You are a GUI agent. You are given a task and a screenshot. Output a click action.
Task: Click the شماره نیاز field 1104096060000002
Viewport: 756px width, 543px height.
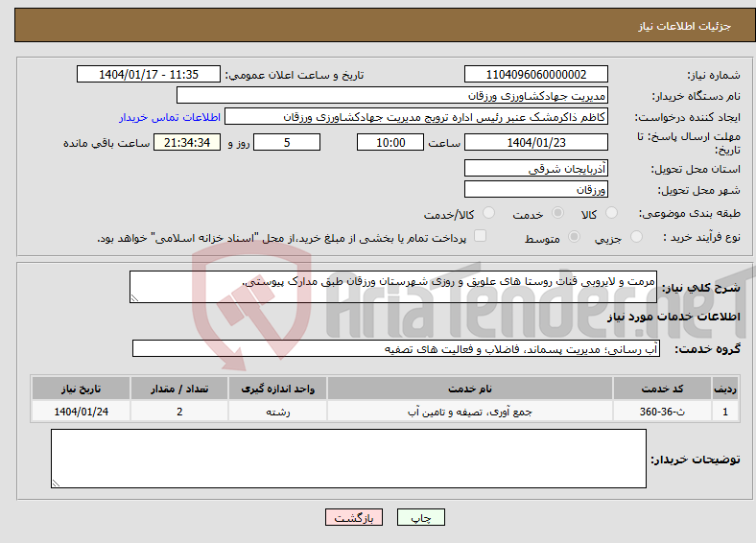pyautogui.click(x=536, y=74)
